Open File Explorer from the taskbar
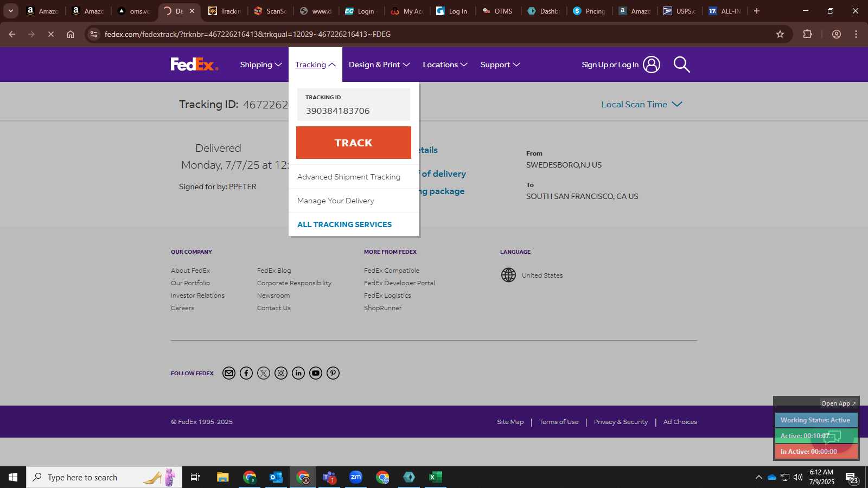 tap(223, 477)
